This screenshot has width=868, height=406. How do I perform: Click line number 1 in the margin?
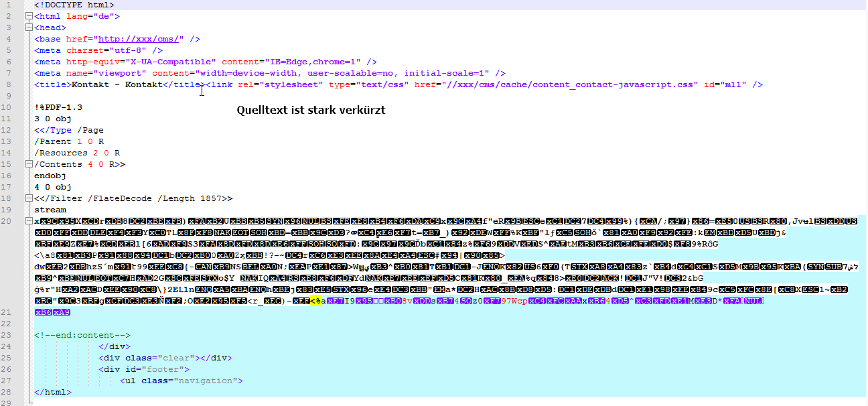(9, 5)
